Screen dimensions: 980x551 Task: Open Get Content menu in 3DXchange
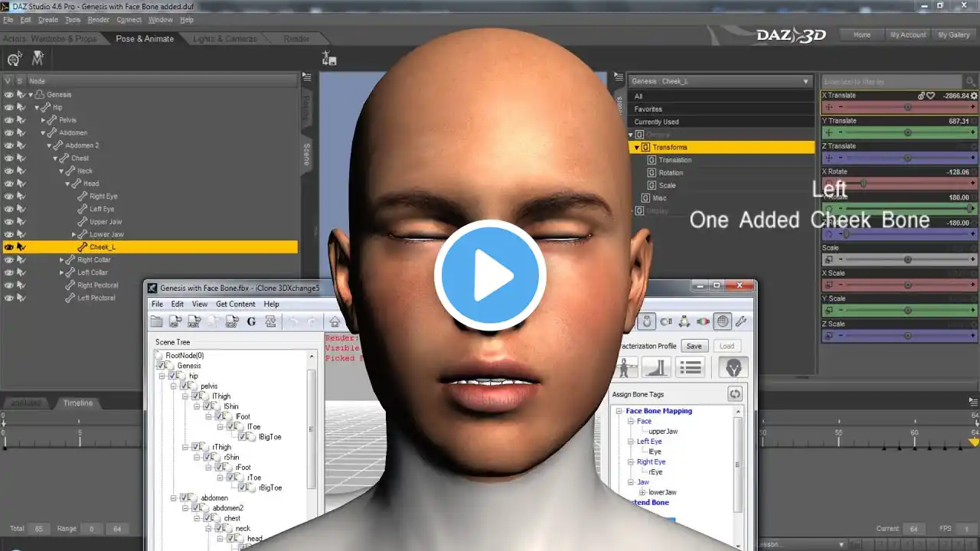click(x=236, y=304)
